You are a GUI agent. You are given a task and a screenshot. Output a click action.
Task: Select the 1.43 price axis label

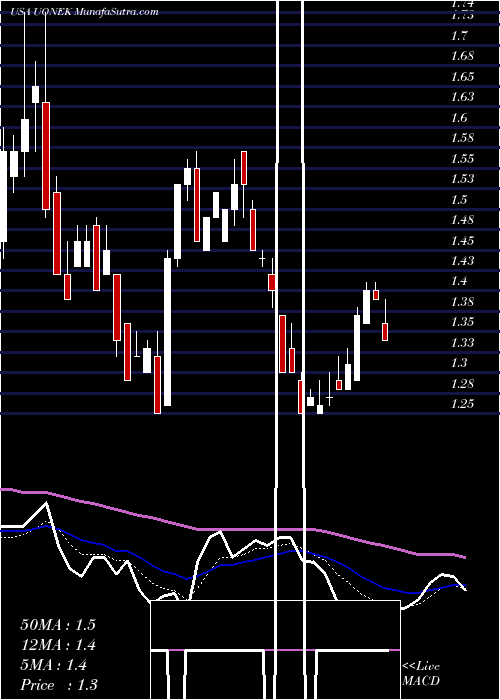click(462, 261)
